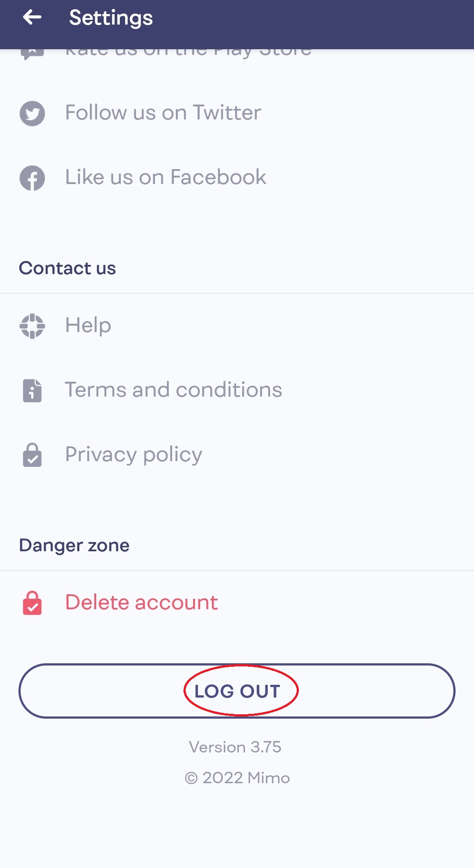Click the Terms document icon
Screen dimensions: 474x868
(x=32, y=390)
